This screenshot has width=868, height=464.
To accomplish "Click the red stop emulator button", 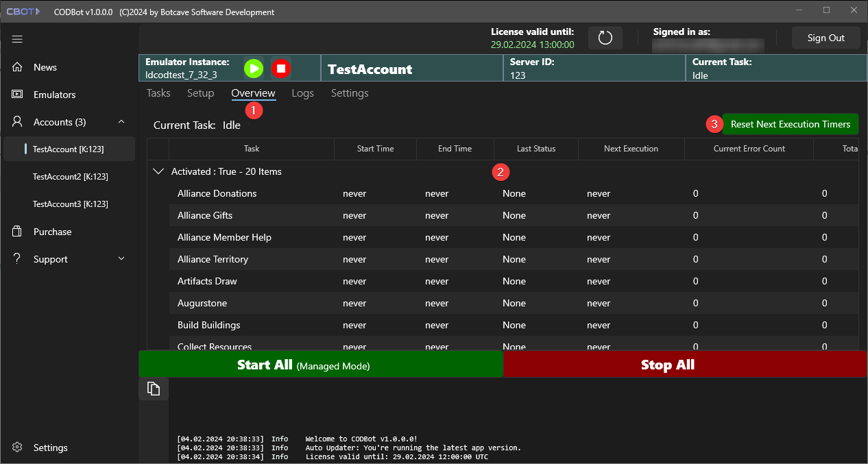I will [x=280, y=69].
